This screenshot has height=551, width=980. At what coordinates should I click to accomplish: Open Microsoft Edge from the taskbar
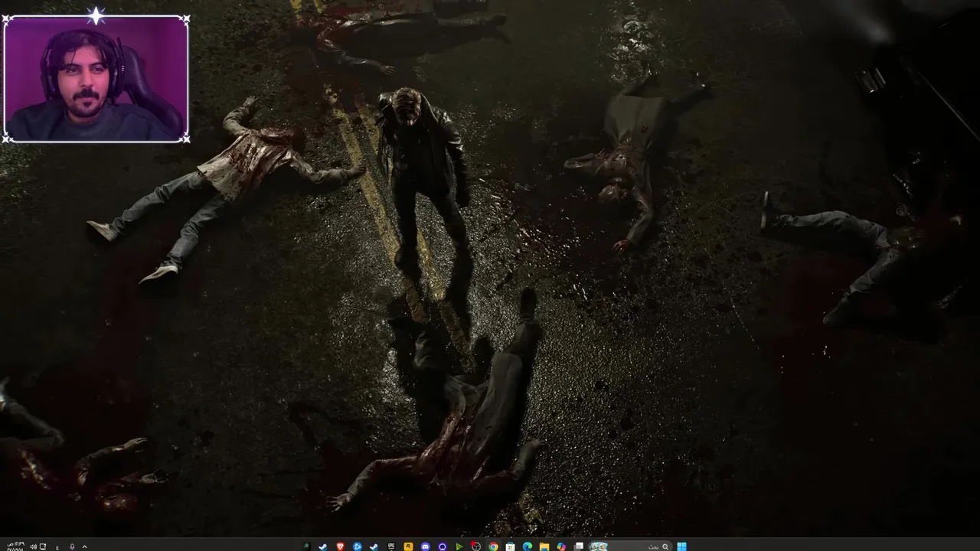[x=528, y=546]
